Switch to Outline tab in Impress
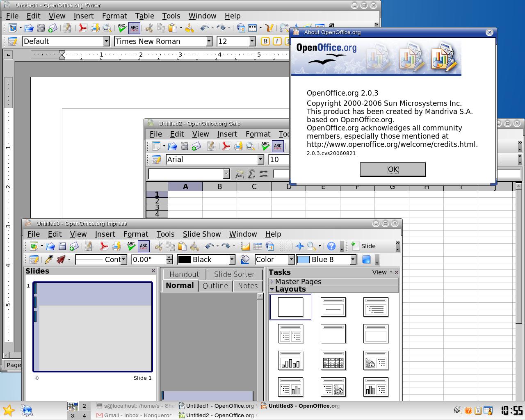 (215, 285)
